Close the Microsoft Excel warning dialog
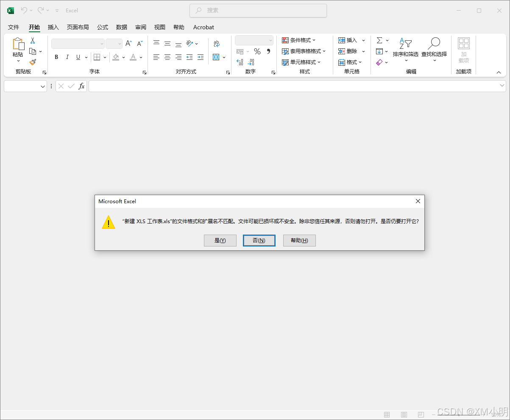 tap(418, 201)
